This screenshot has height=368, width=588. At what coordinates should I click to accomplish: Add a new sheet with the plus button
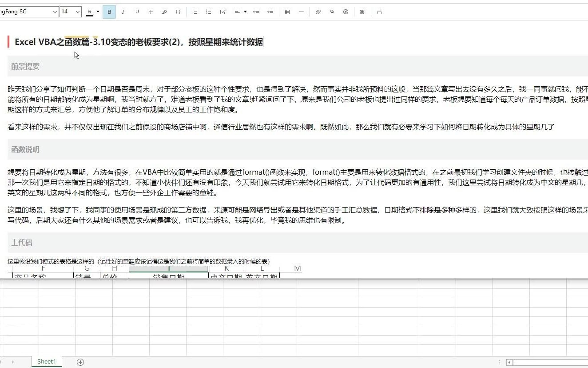pos(80,362)
